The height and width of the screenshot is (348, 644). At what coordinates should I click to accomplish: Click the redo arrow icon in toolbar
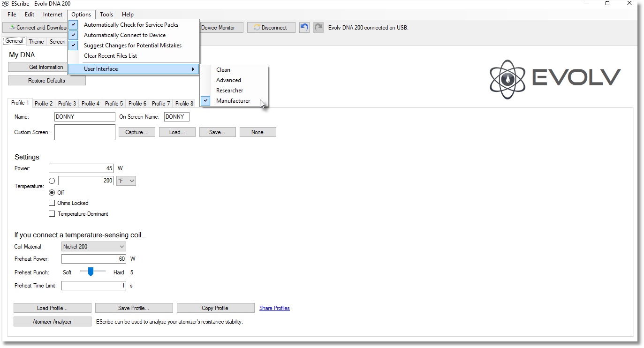[x=318, y=28]
